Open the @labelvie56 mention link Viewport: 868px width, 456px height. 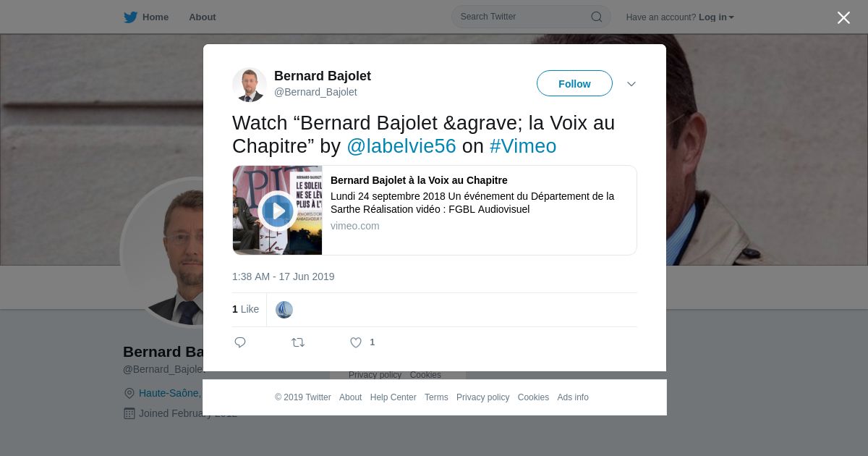tap(401, 146)
